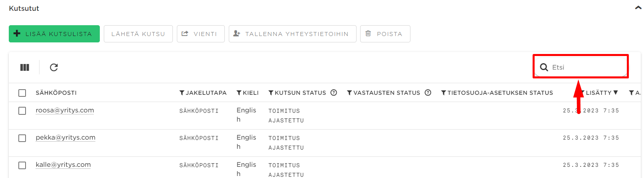This screenshot has width=644, height=178.
Task: Open the column chooser icon
Action: click(25, 67)
